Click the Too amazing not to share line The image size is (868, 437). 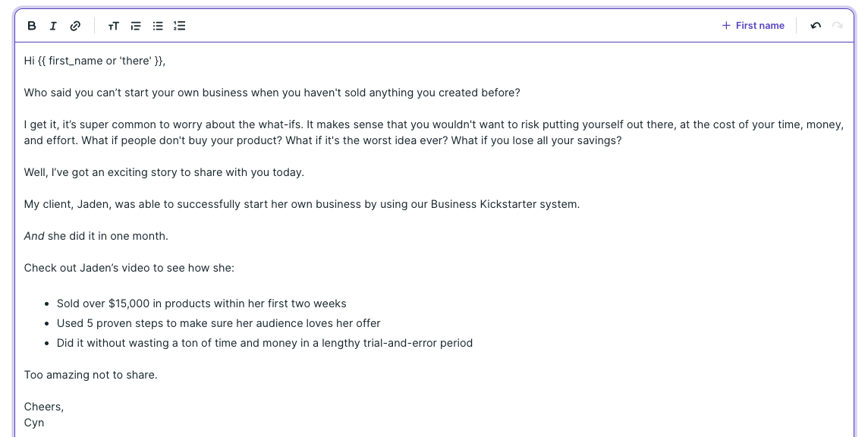click(90, 374)
